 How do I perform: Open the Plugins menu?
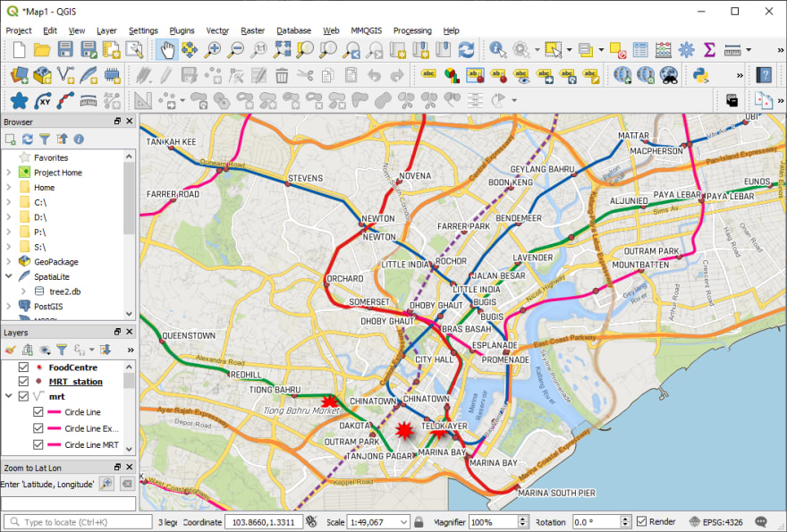pos(182,30)
